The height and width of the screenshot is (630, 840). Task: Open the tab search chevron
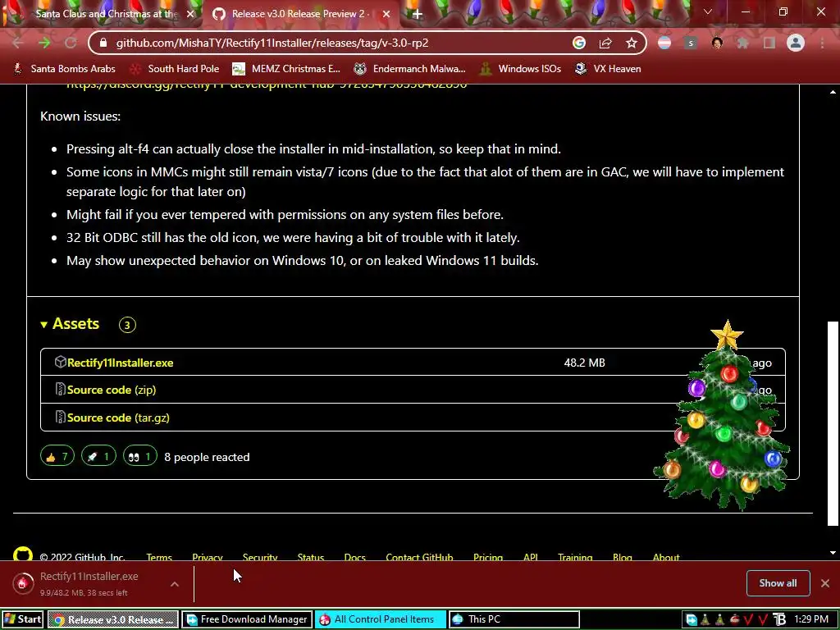tap(708, 11)
